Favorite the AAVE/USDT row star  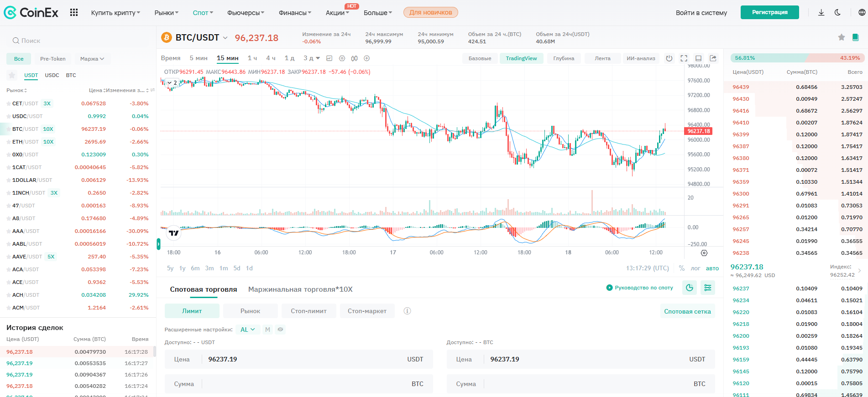tap(9, 257)
